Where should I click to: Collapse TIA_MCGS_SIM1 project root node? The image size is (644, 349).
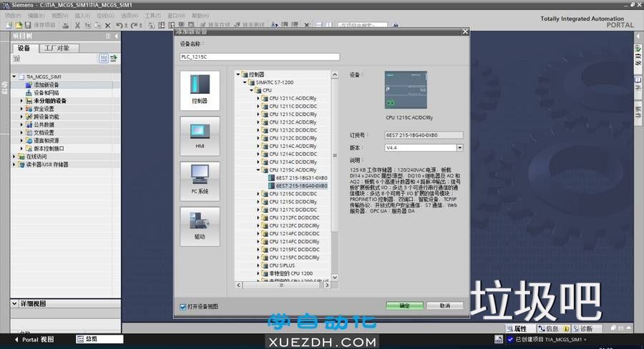pos(14,77)
